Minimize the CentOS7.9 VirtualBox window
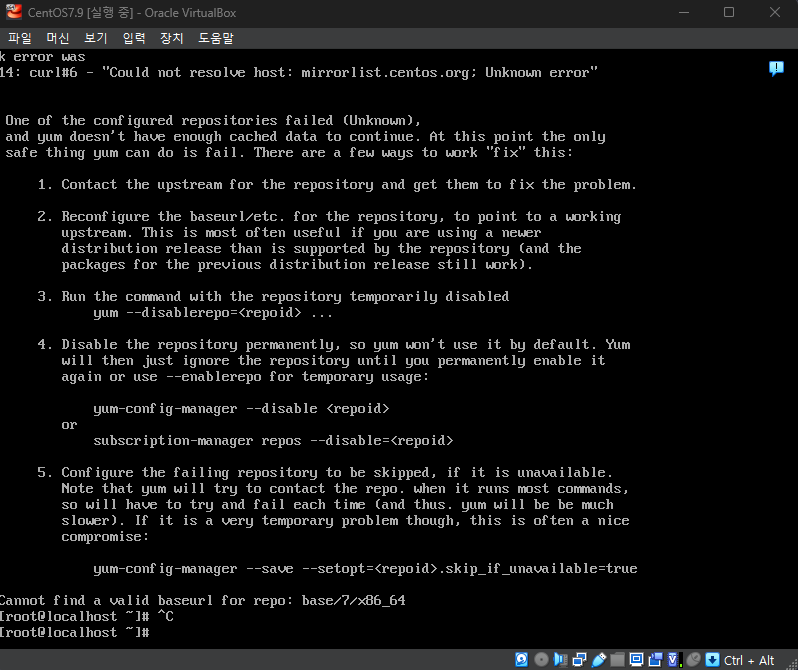Screen dimensions: 798x670 coord(684,12)
